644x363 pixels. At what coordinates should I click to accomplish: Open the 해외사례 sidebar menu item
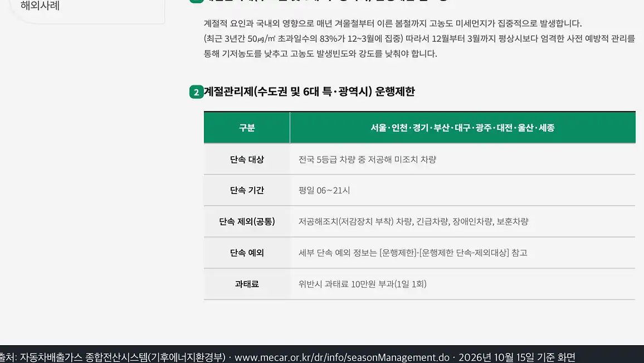pos(40,6)
